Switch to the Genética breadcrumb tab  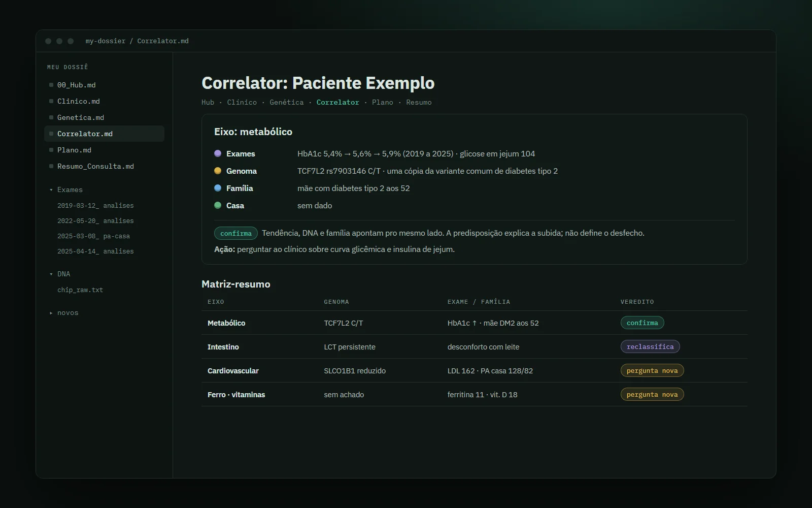(287, 102)
